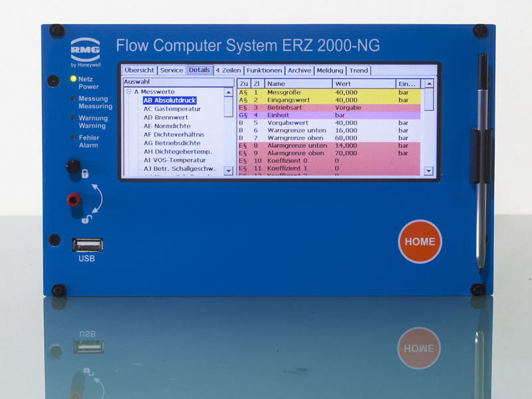Screen dimensions: 532x399
Task: Select the Warngrenze unten row
Action: (x=329, y=130)
